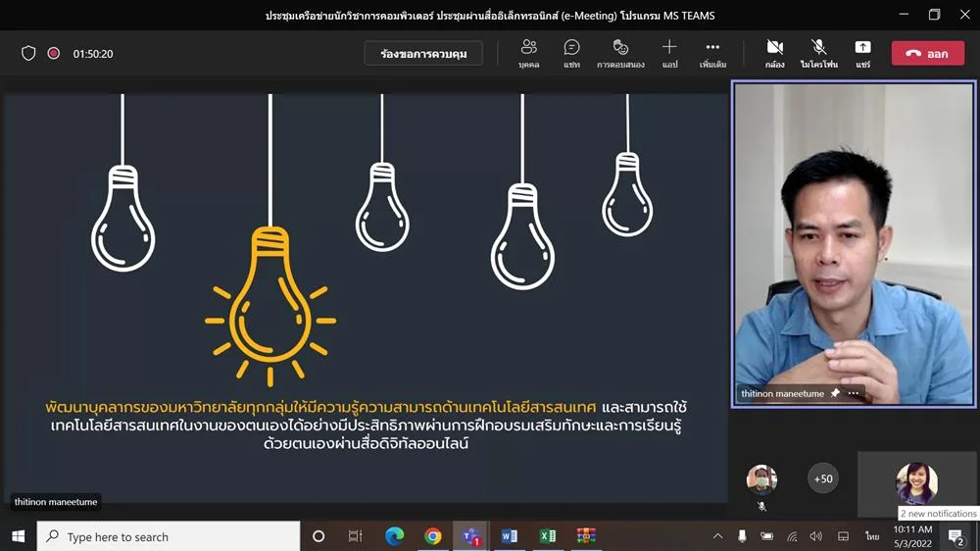
Task: Open more options on thitinon's video tile
Action: [854, 393]
